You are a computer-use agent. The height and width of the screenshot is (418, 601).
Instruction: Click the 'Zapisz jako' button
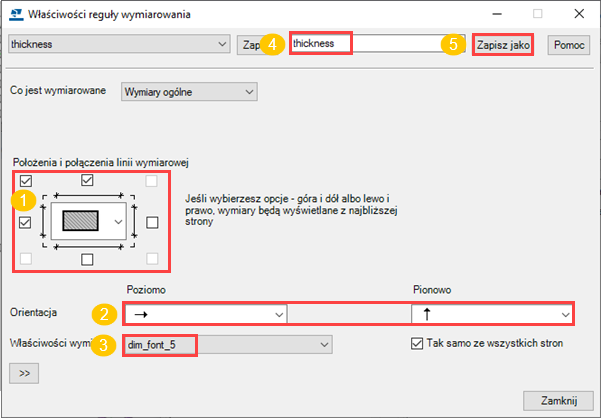click(503, 45)
